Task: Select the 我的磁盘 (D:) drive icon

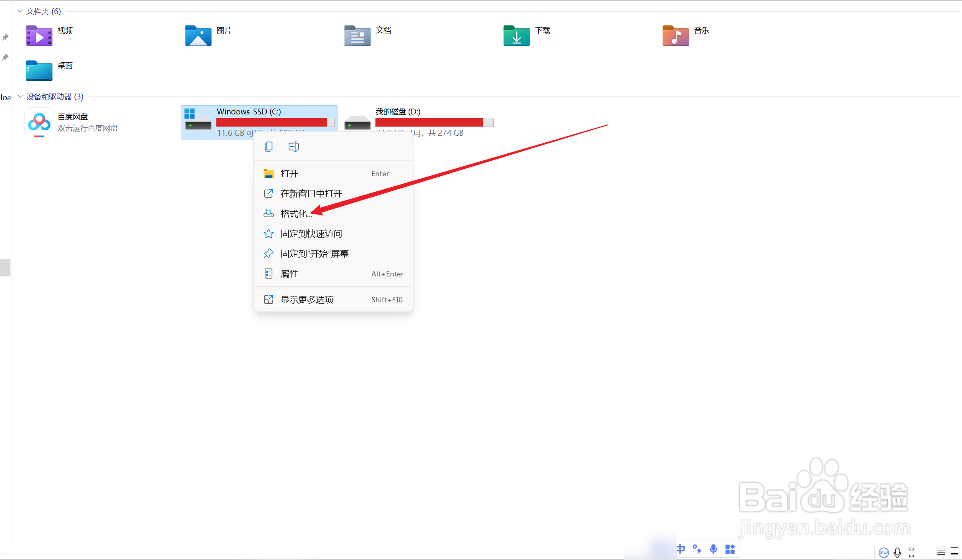Action: [357, 123]
